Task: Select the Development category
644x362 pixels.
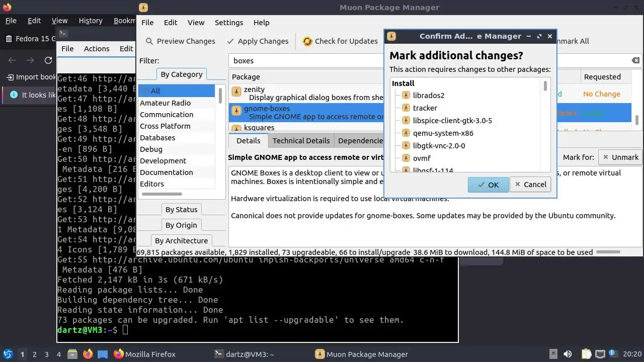Action: (177, 161)
